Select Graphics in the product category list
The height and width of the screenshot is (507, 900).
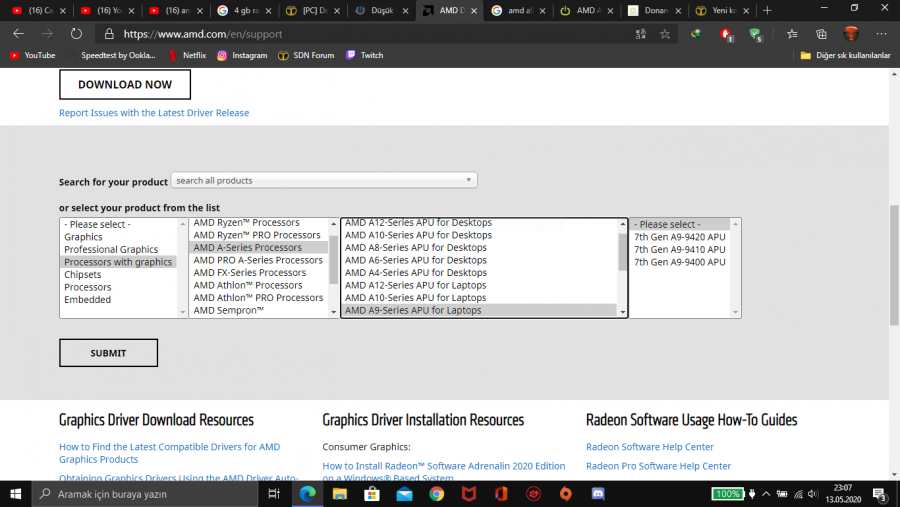[x=83, y=237]
